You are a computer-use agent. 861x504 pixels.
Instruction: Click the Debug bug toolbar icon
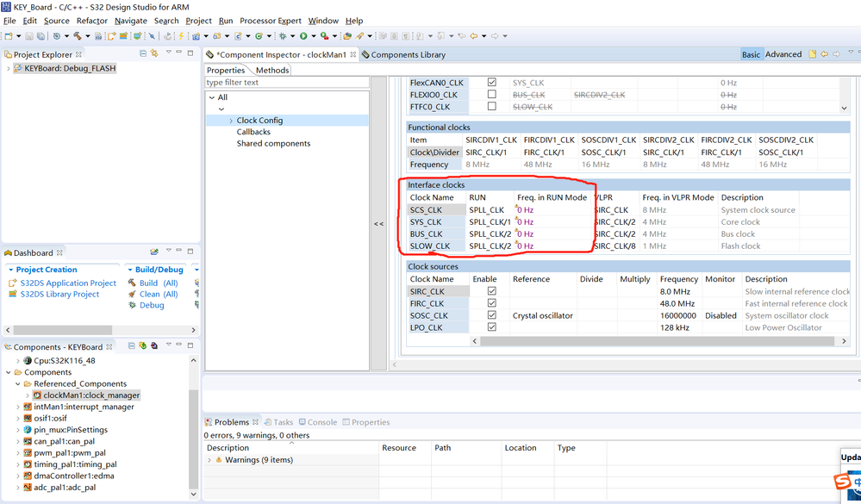[x=283, y=36]
